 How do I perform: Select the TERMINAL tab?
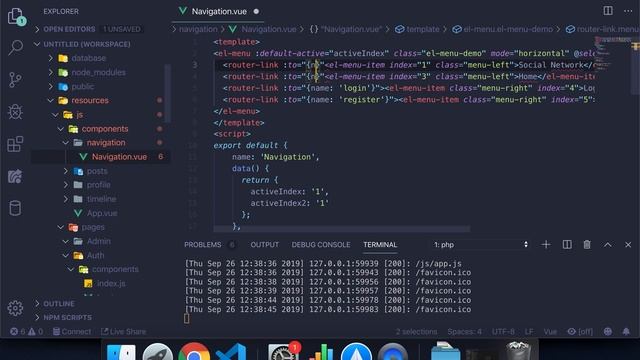(380, 244)
